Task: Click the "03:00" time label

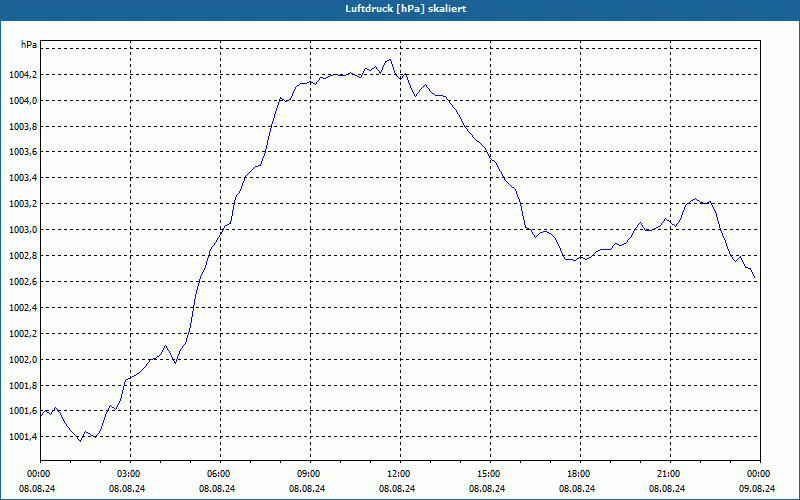Action: point(128,474)
